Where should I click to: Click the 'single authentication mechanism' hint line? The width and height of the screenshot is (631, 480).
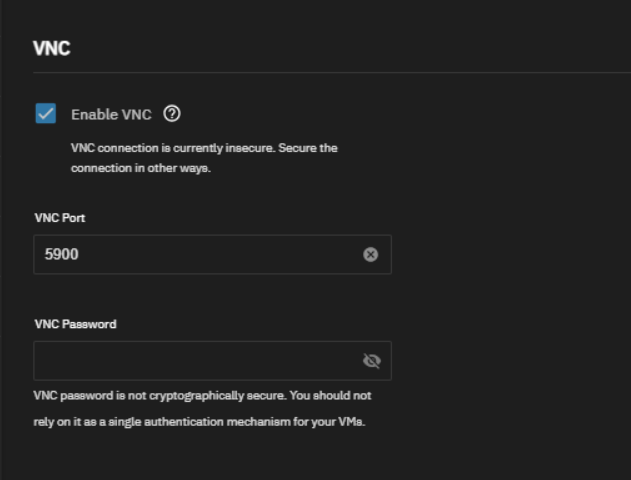199,422
